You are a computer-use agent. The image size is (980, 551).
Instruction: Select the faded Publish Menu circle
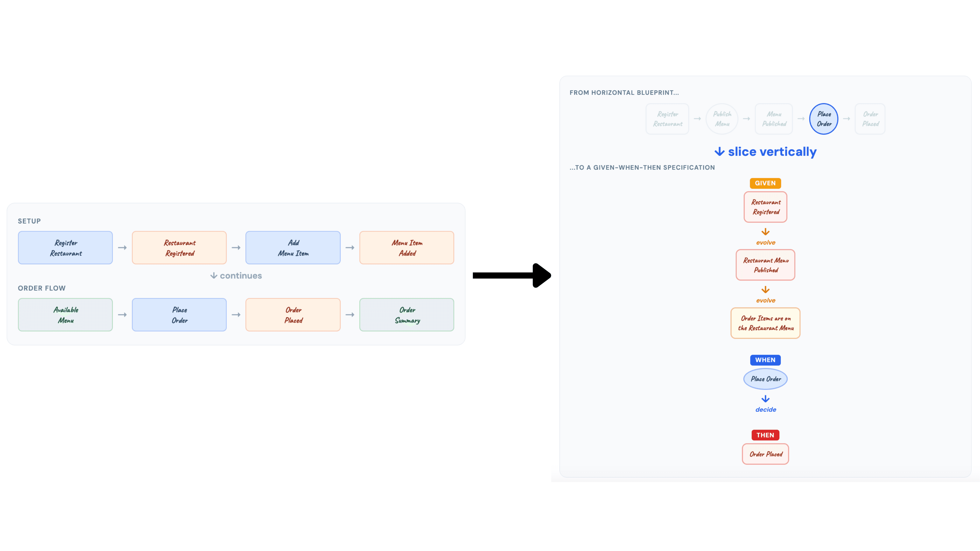click(722, 119)
